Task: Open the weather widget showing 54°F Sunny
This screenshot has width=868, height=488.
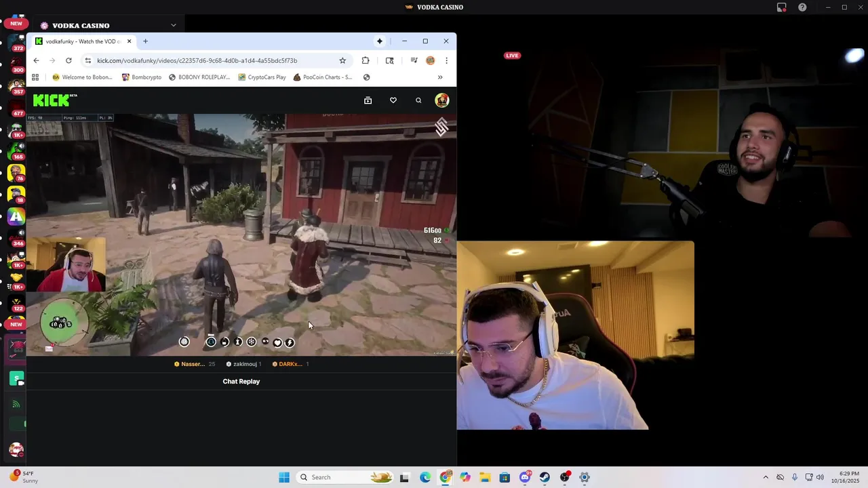Action: point(24,477)
